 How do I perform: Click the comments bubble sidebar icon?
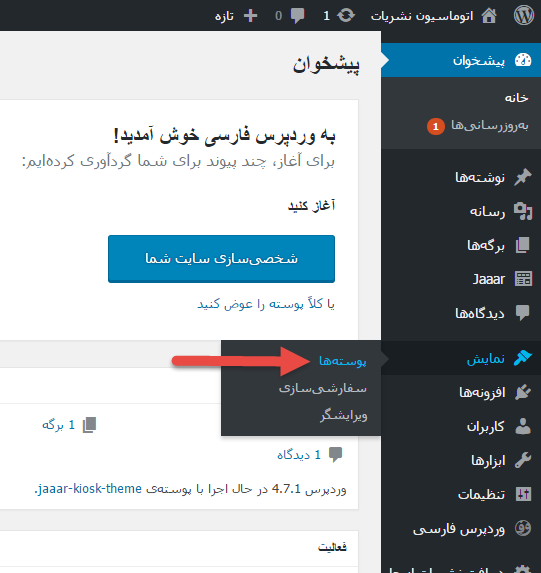(x=523, y=313)
